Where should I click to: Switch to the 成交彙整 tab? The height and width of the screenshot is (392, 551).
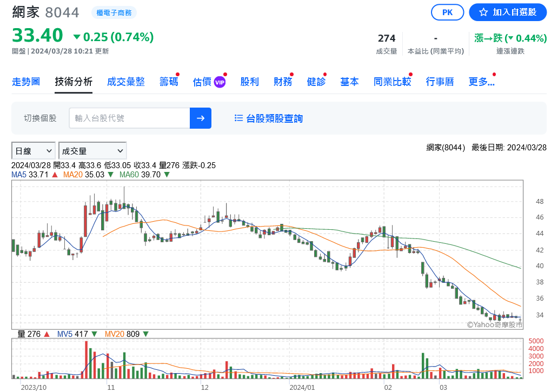coord(126,82)
